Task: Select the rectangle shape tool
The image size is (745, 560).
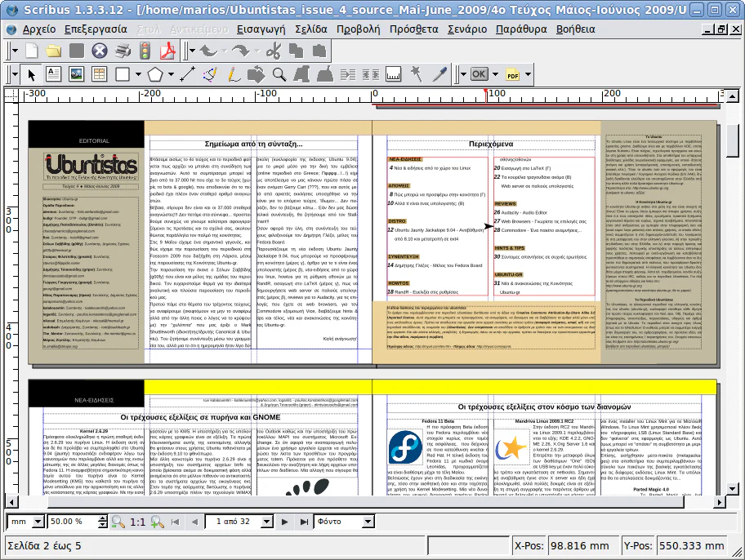Action: (x=122, y=74)
